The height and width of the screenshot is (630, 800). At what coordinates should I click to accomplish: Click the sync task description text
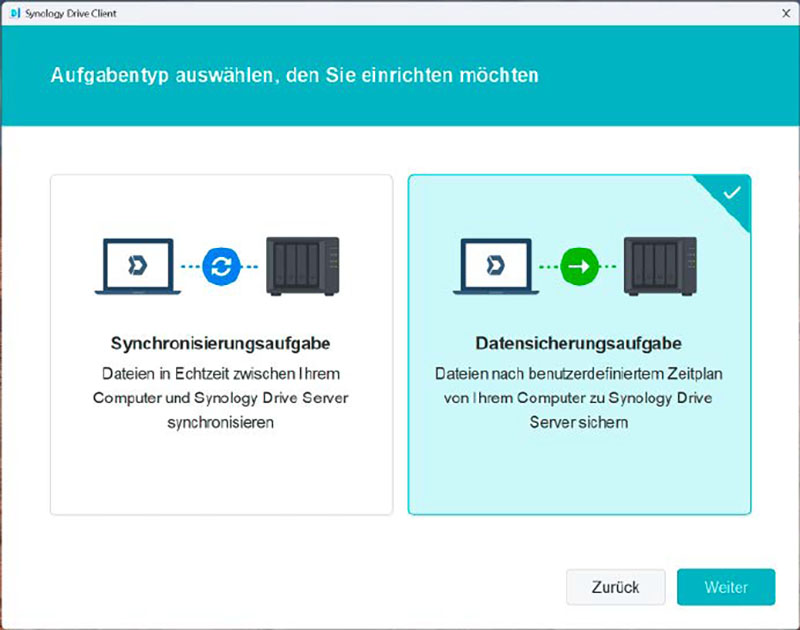coord(221,394)
